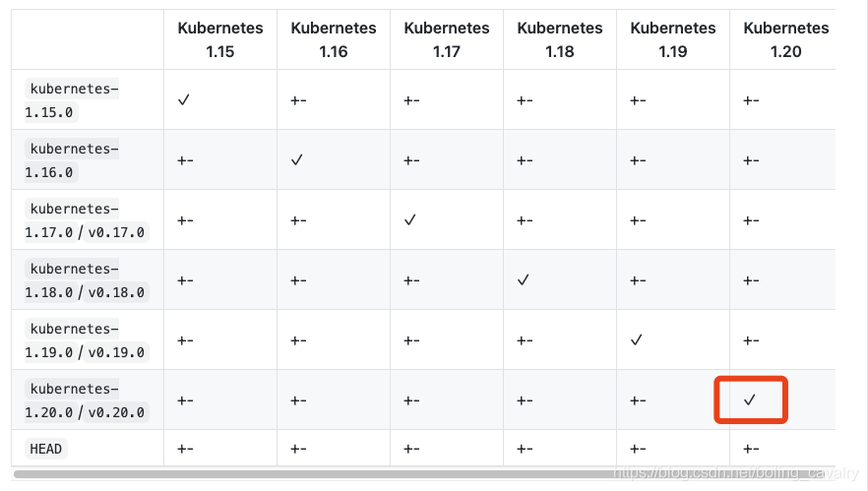This screenshot has width=868, height=491.
Task: Select the kubernetes-1.16.0 row label
Action: click(72, 160)
